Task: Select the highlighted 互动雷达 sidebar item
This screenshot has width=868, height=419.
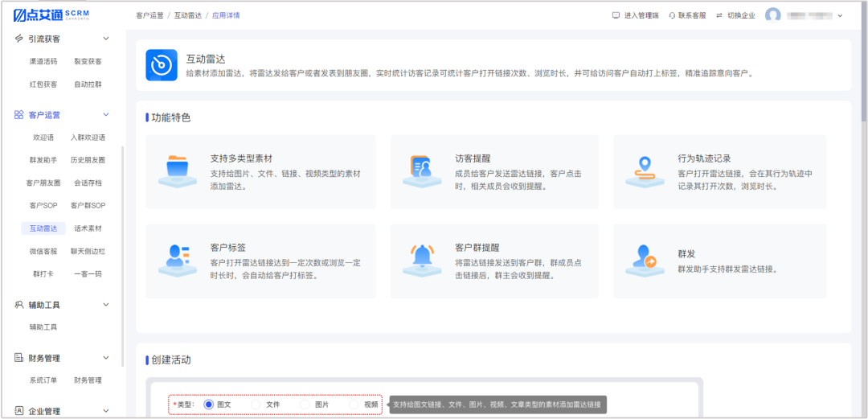Action: click(43, 228)
